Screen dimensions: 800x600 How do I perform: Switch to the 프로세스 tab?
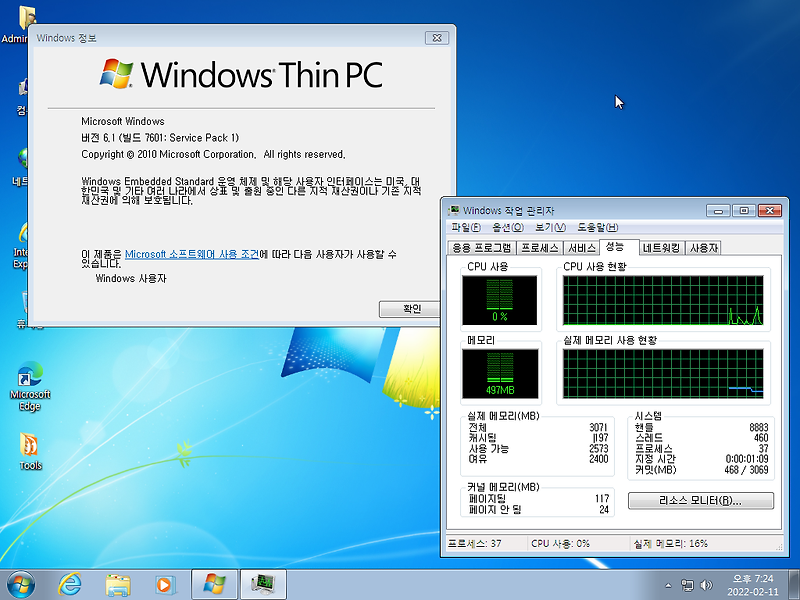[x=540, y=248]
